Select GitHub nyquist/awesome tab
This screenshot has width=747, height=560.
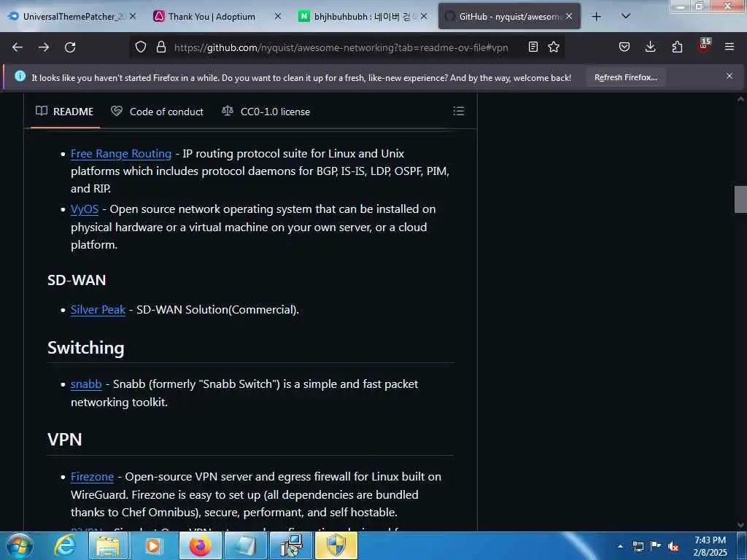click(x=508, y=17)
